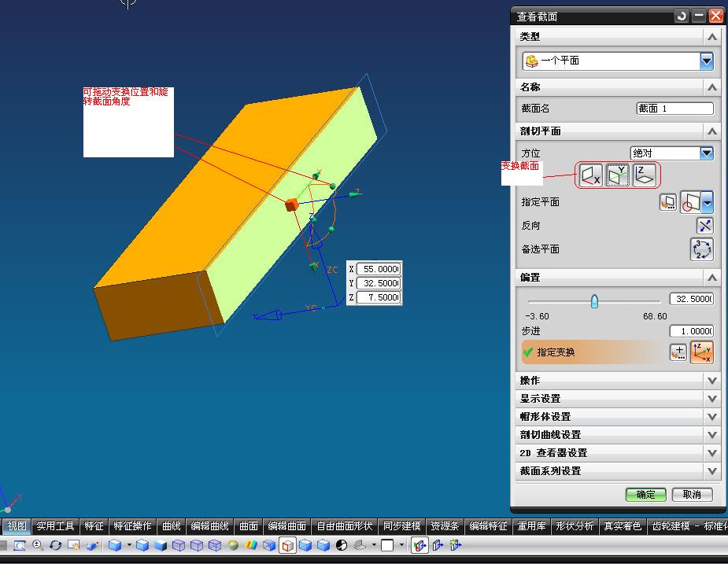Click the orange CSYS manipulator icon
This screenshot has width=728, height=564.
(x=701, y=352)
